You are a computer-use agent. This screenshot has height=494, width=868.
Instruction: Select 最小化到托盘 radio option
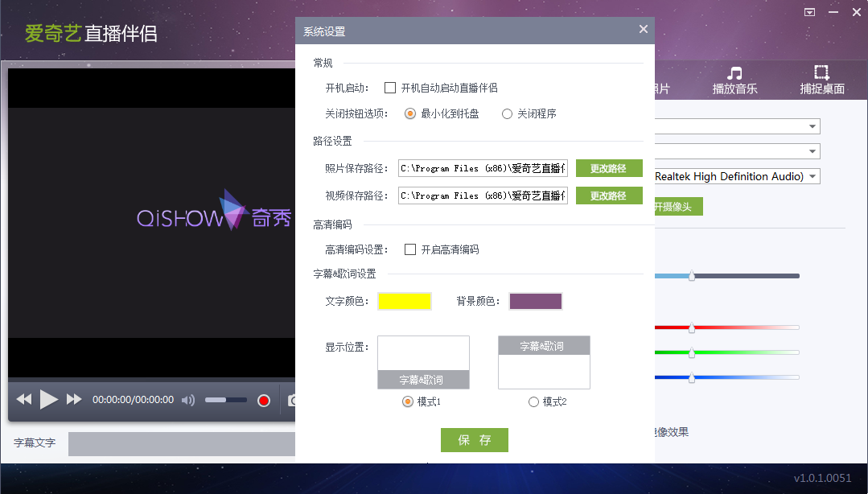pyautogui.click(x=410, y=113)
